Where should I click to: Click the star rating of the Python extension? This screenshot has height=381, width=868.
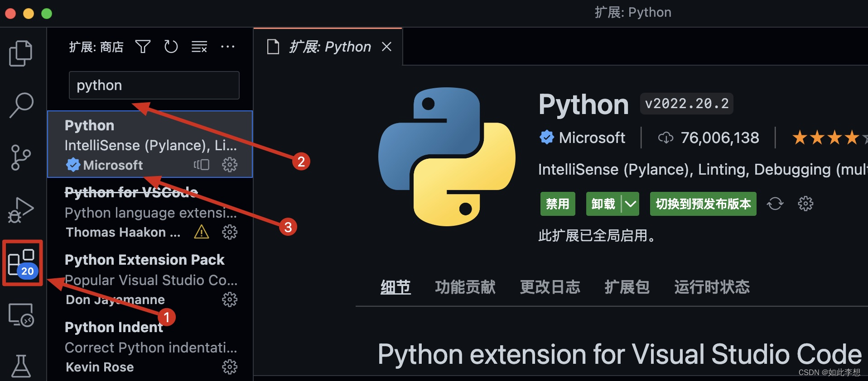830,138
